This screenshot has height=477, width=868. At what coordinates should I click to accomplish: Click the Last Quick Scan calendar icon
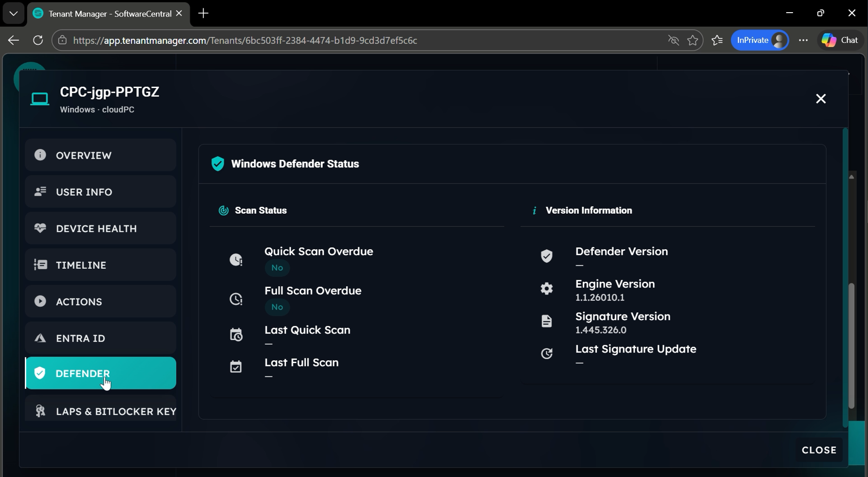click(x=236, y=335)
